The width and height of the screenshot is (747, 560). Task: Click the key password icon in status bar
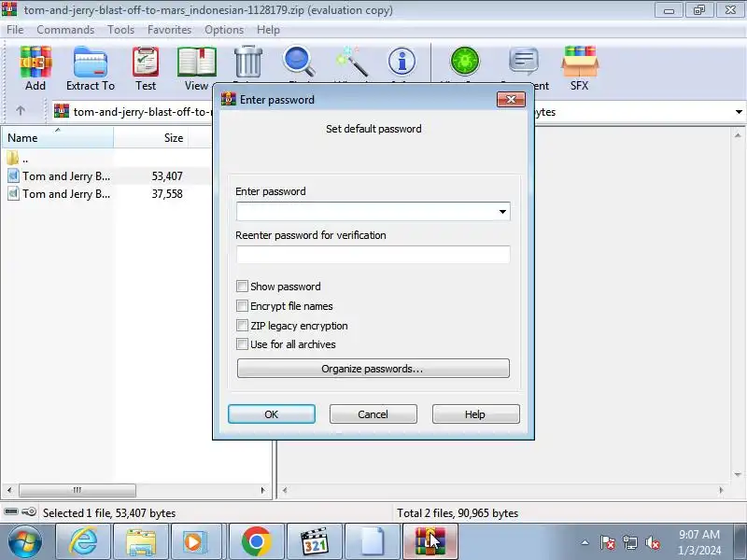29,511
